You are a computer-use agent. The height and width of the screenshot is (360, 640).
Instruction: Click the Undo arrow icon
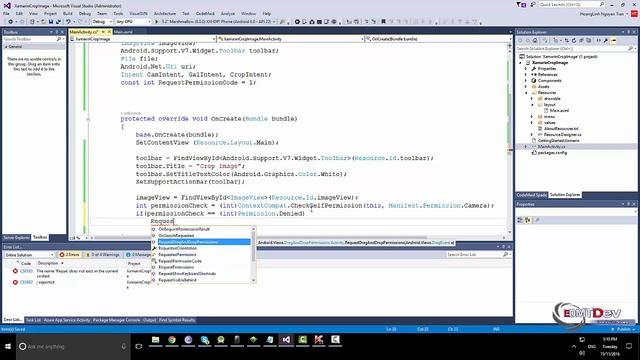tap(68, 22)
